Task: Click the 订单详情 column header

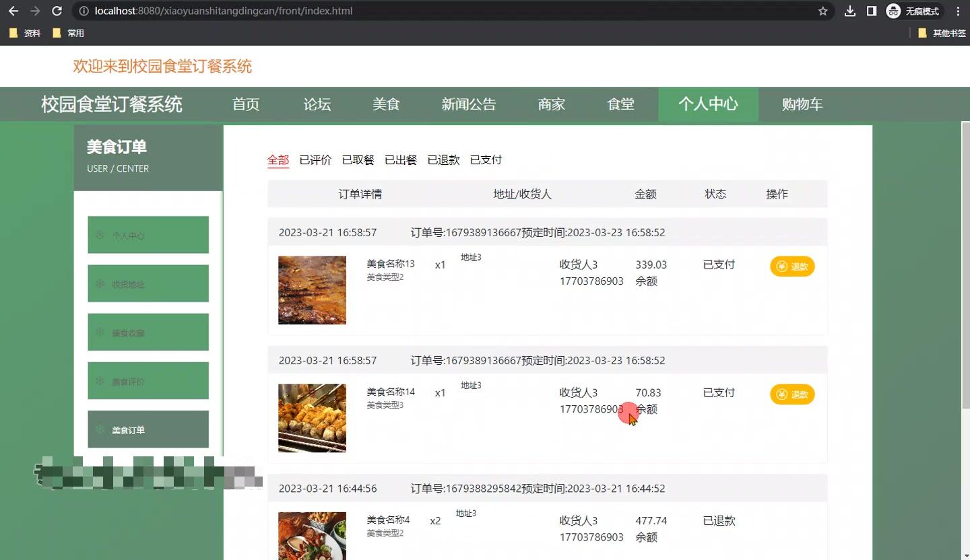Action: coord(360,194)
